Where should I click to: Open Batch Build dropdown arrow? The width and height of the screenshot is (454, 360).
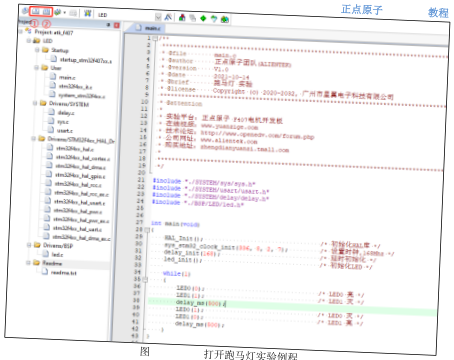click(x=64, y=13)
